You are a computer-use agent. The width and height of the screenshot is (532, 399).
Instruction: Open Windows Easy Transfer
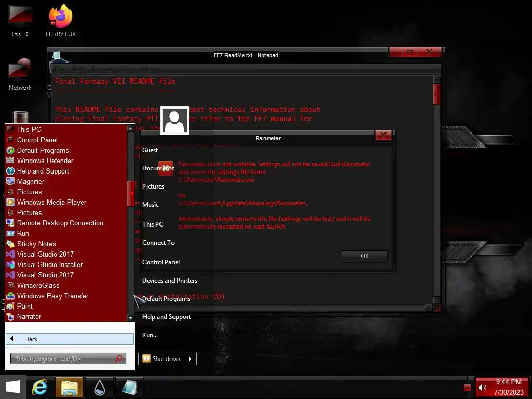(52, 296)
